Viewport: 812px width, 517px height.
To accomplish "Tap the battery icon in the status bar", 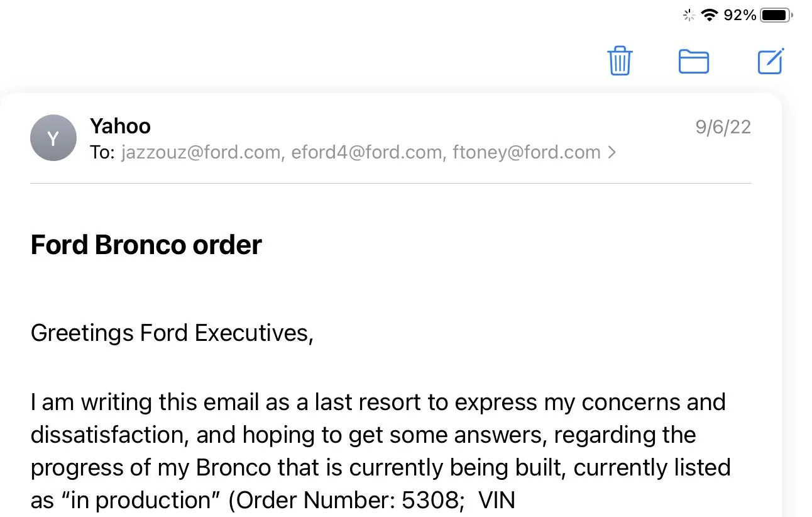I will (x=776, y=15).
